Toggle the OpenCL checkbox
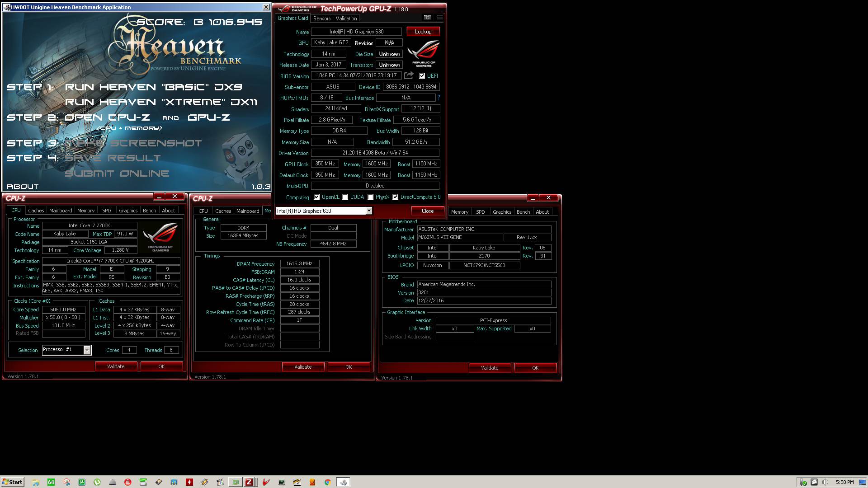Viewport: 868px width, 488px height. pyautogui.click(x=316, y=197)
